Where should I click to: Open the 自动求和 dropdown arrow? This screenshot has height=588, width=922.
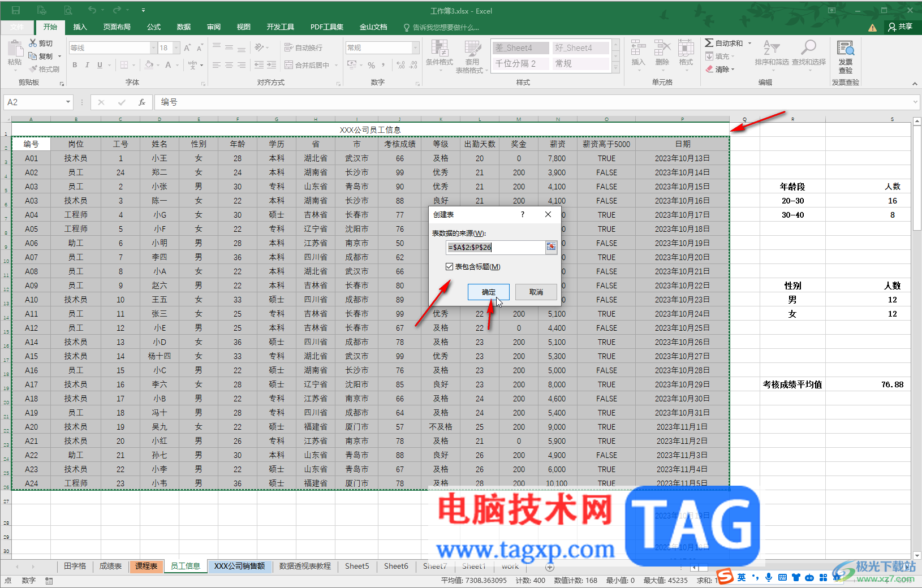[x=750, y=43]
